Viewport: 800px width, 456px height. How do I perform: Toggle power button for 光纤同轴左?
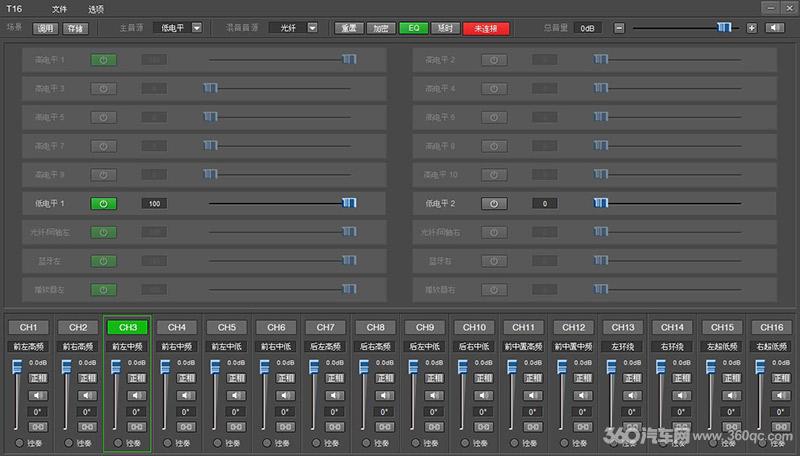(104, 233)
